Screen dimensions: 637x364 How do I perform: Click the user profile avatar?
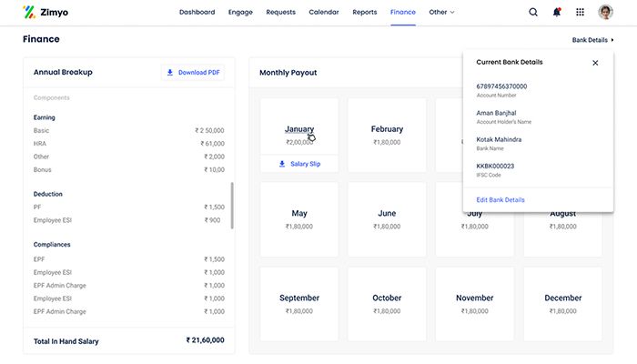(606, 12)
